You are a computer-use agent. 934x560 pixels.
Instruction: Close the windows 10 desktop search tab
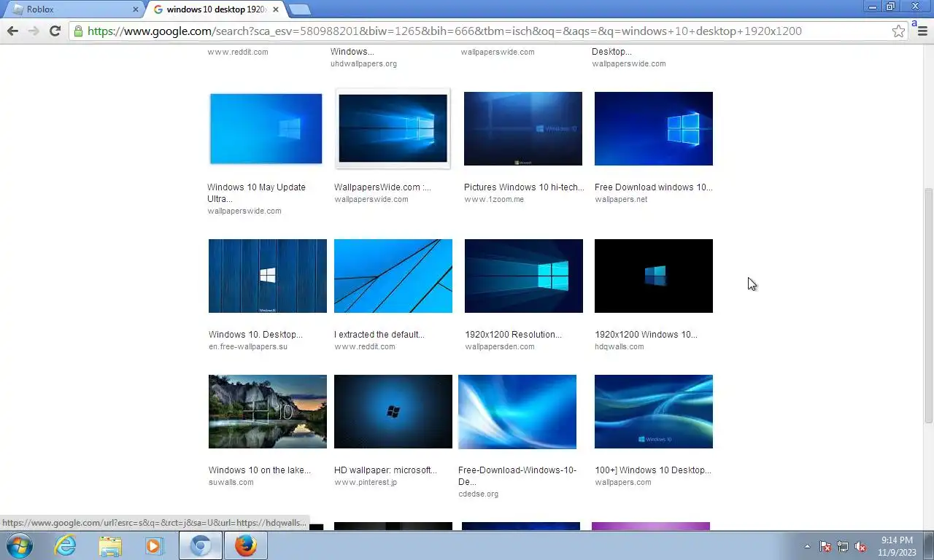(275, 9)
